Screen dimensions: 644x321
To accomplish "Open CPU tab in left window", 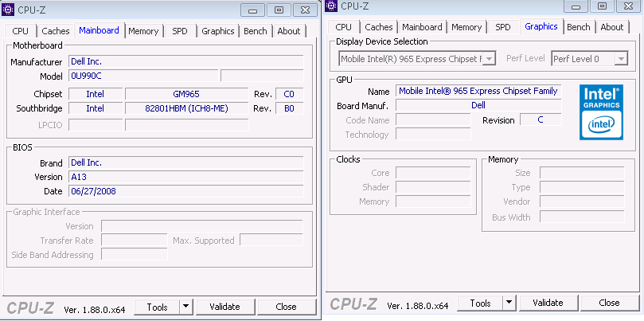I will [x=21, y=31].
